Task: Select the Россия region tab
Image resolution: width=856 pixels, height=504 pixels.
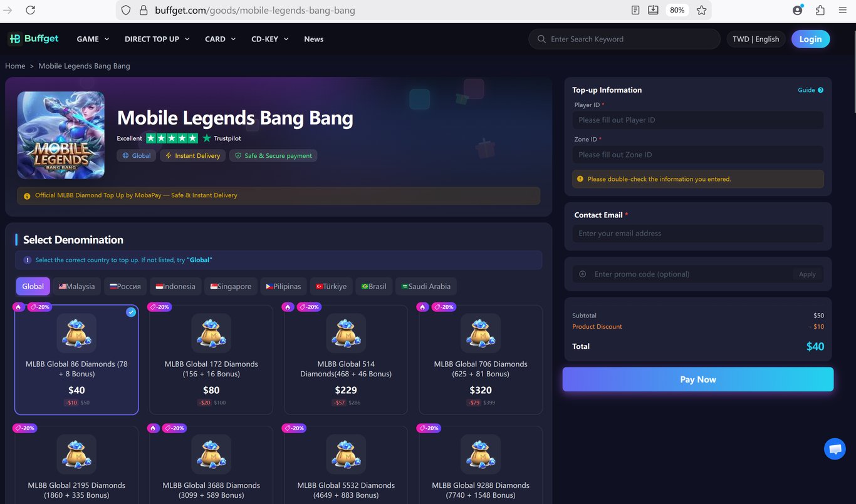Action: [x=125, y=286]
